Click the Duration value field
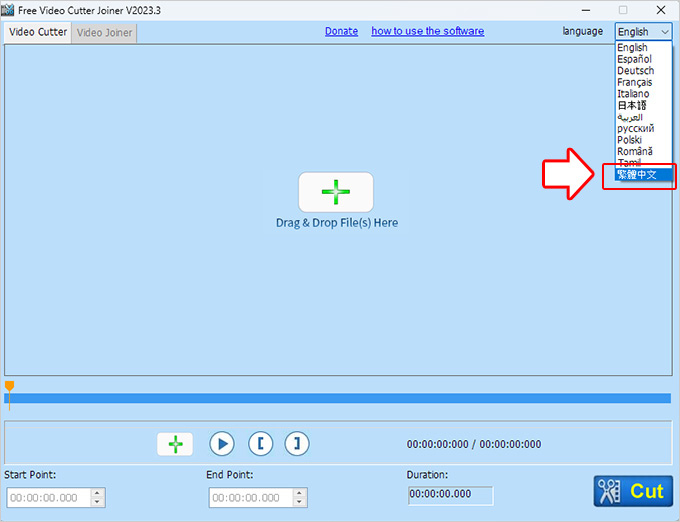 pyautogui.click(x=451, y=495)
